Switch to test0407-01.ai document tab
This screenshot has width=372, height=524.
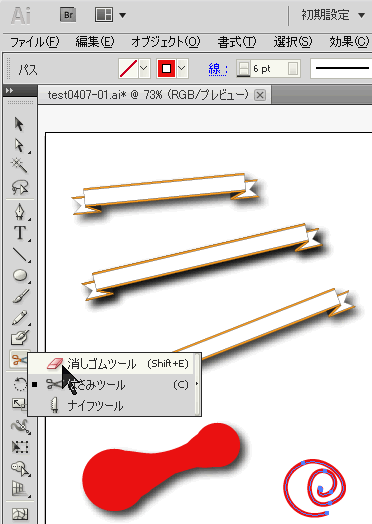pyautogui.click(x=148, y=95)
